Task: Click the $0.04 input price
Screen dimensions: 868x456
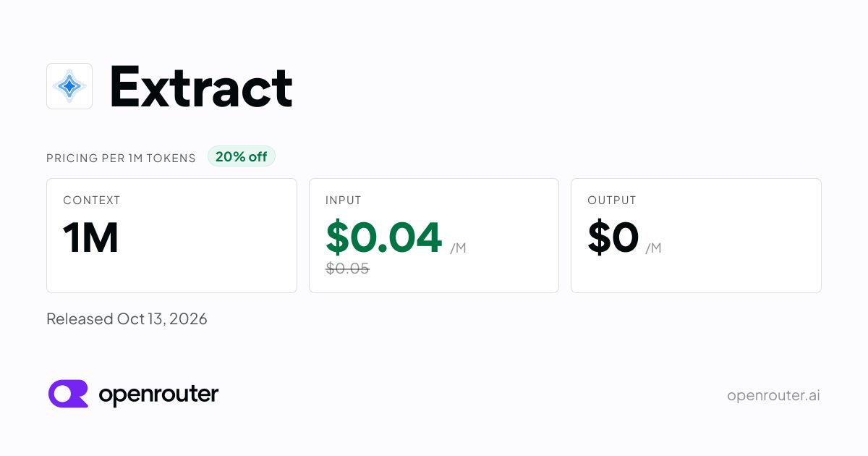Action: point(384,237)
